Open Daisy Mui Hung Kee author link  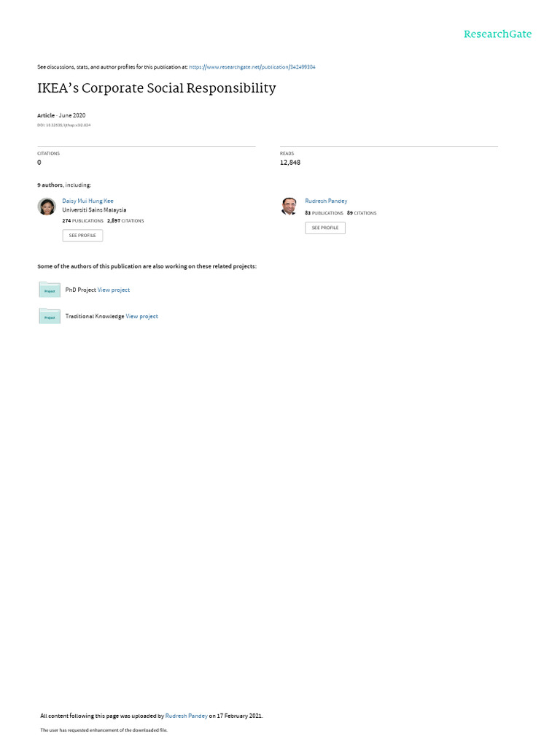pos(87,201)
